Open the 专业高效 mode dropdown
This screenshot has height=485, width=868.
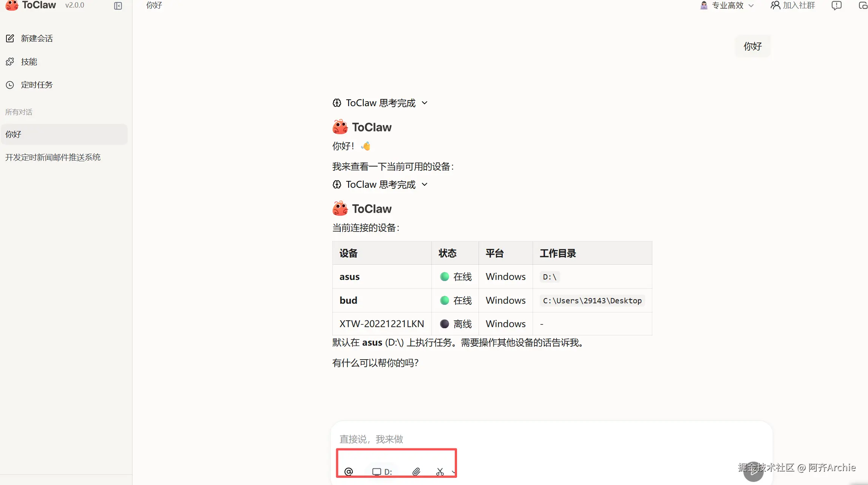727,5
